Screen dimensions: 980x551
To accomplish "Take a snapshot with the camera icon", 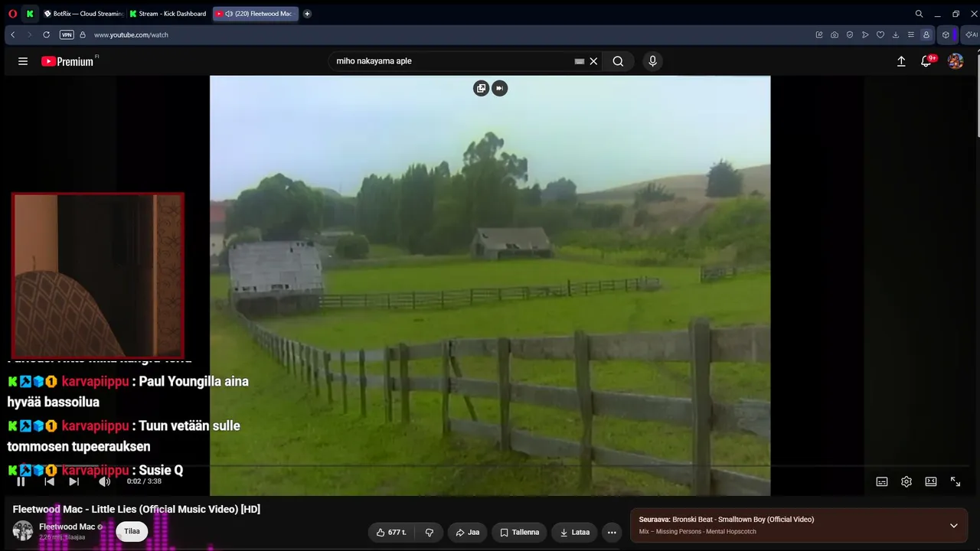I will pos(835,34).
